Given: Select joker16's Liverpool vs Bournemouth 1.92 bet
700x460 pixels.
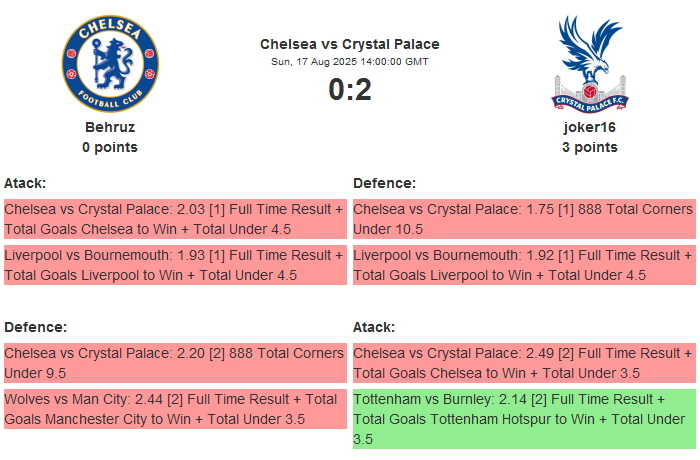Looking at the screenshot, I should click(x=524, y=265).
